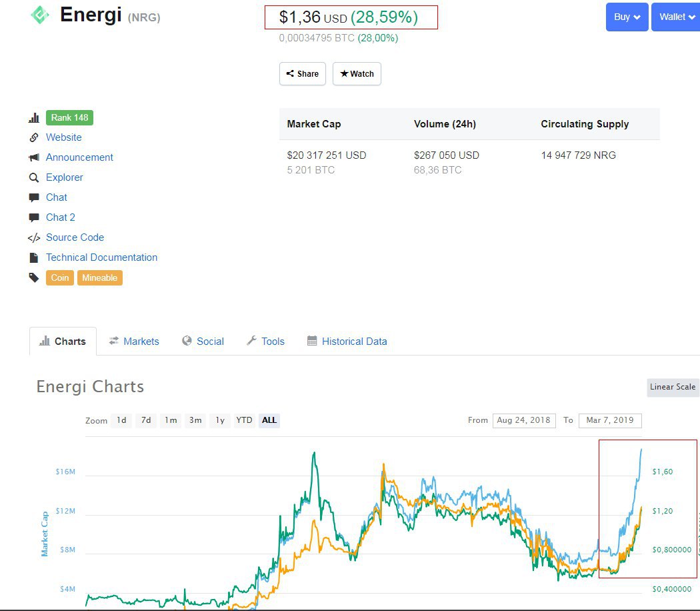Click the star icon in Watch button
Viewport: 700px width, 611px height.
[344, 73]
